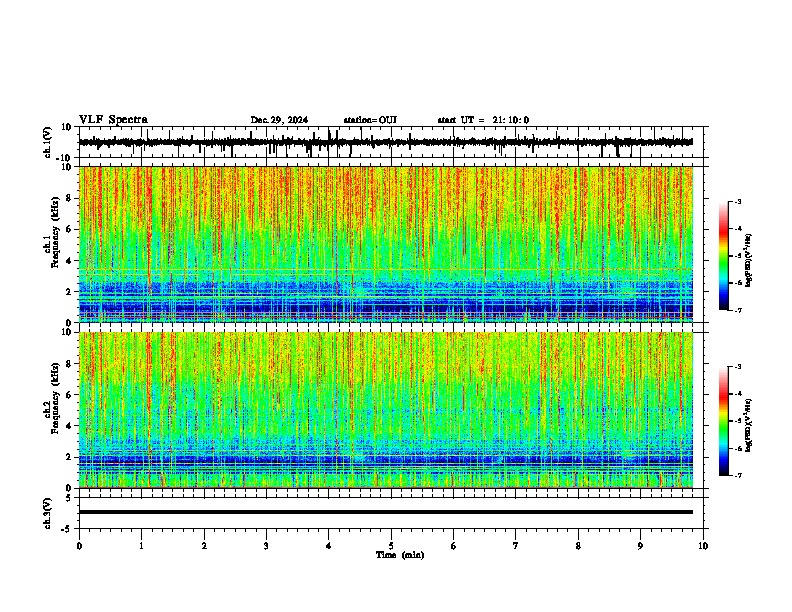Click the "7" tick on time axis
The width and height of the screenshot is (792, 612).
tap(516, 546)
